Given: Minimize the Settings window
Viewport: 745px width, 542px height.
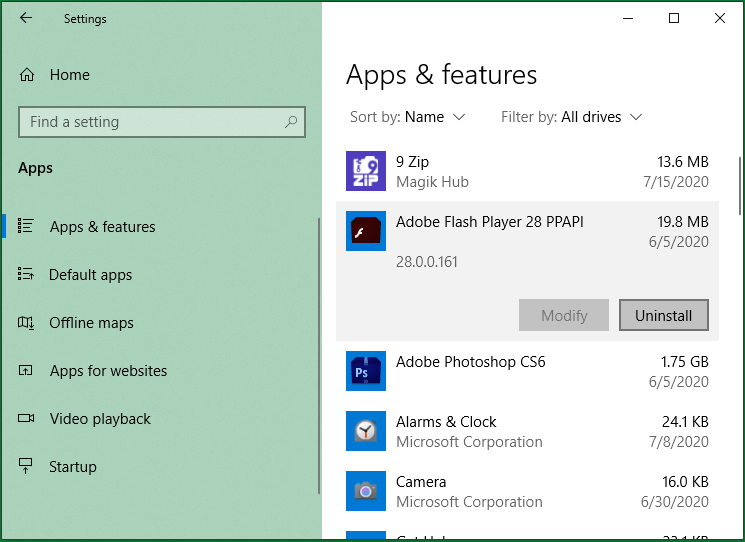Looking at the screenshot, I should point(628,18).
